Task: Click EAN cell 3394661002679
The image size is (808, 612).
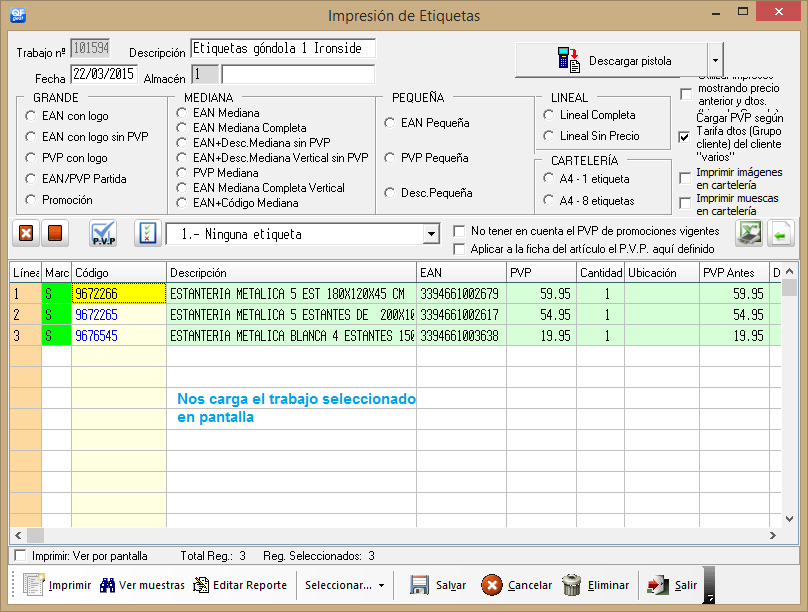Action: coord(461,294)
